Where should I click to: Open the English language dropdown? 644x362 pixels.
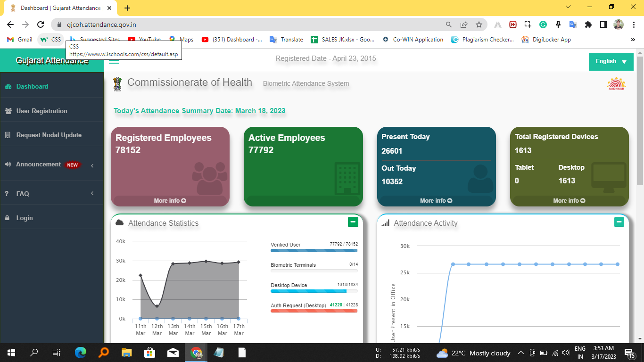[611, 62]
